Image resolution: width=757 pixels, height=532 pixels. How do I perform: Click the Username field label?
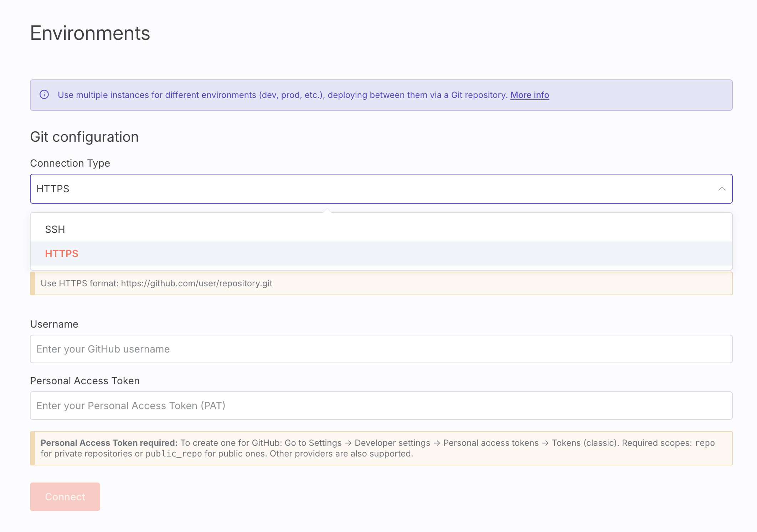coord(54,324)
